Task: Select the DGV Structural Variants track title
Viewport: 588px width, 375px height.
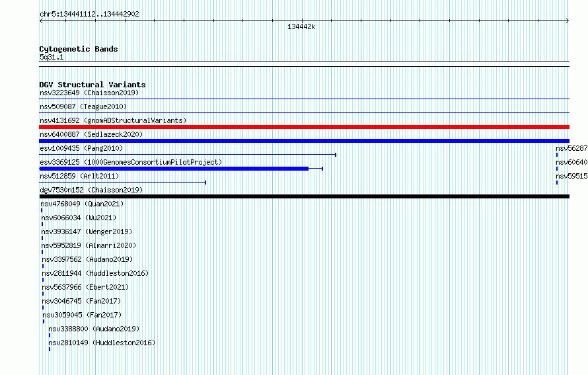Action: [x=92, y=85]
